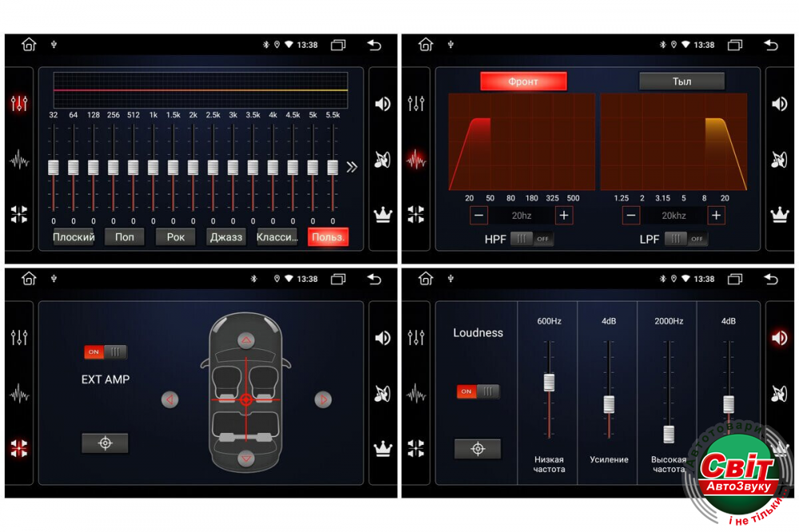
Task: Click the crosshair reset button under Loudness
Action: coord(478,449)
